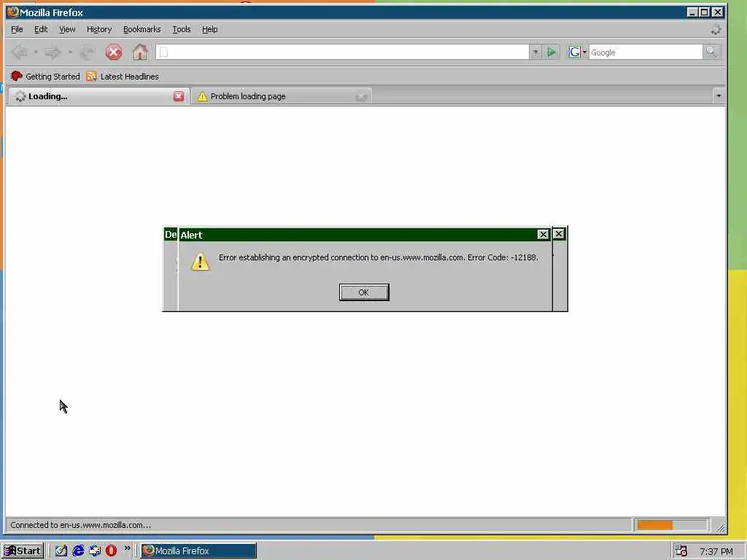Open the History menu
Viewport: 747px width, 560px height.
[99, 29]
